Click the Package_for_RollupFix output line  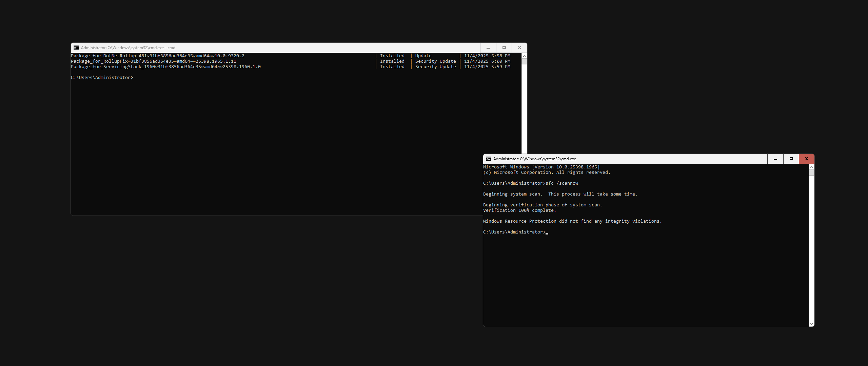click(x=154, y=61)
